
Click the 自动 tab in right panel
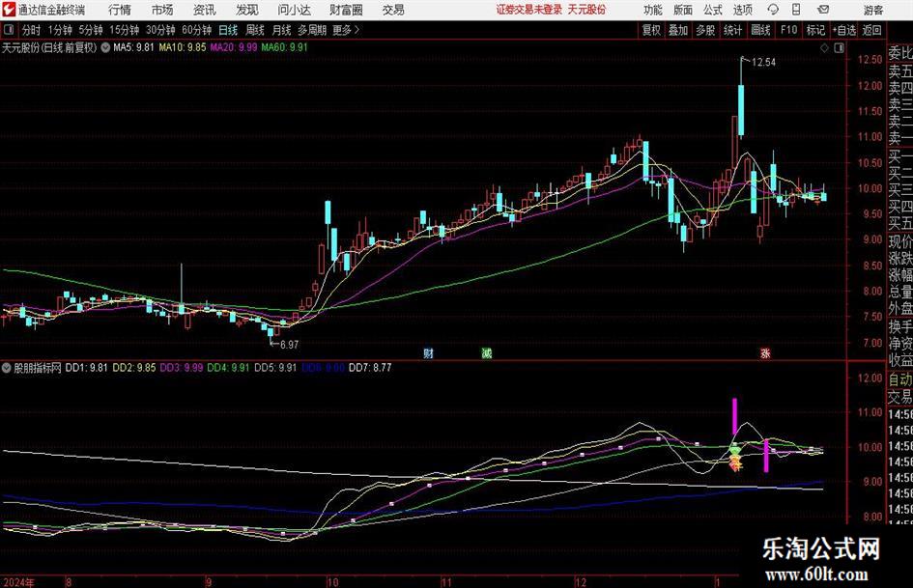pos(900,379)
